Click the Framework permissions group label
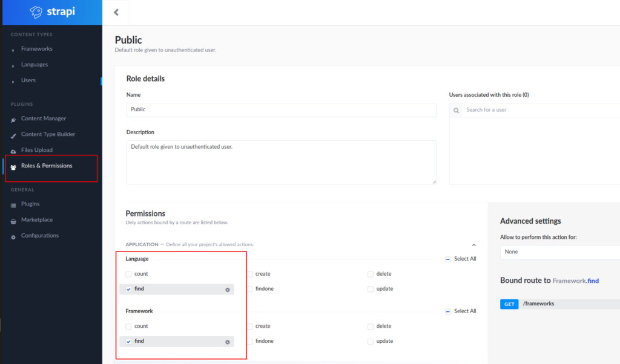620x364 pixels. 139,311
